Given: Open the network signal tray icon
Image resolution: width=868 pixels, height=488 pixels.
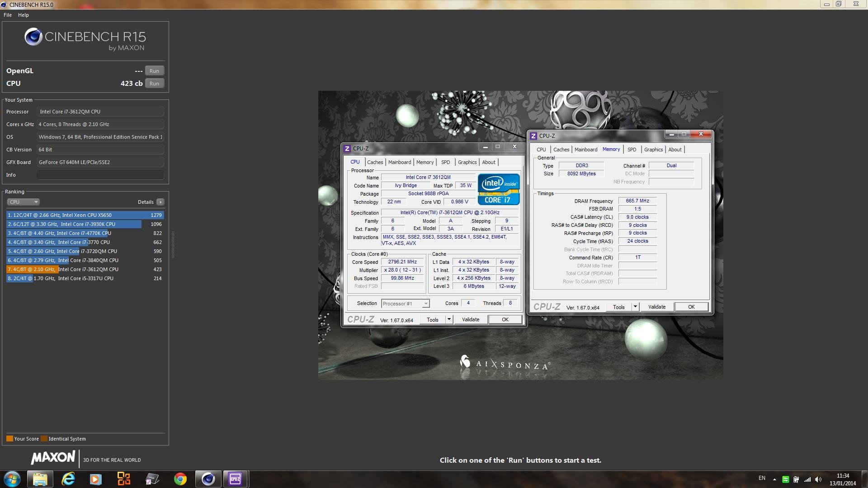Looking at the screenshot, I should (807, 479).
